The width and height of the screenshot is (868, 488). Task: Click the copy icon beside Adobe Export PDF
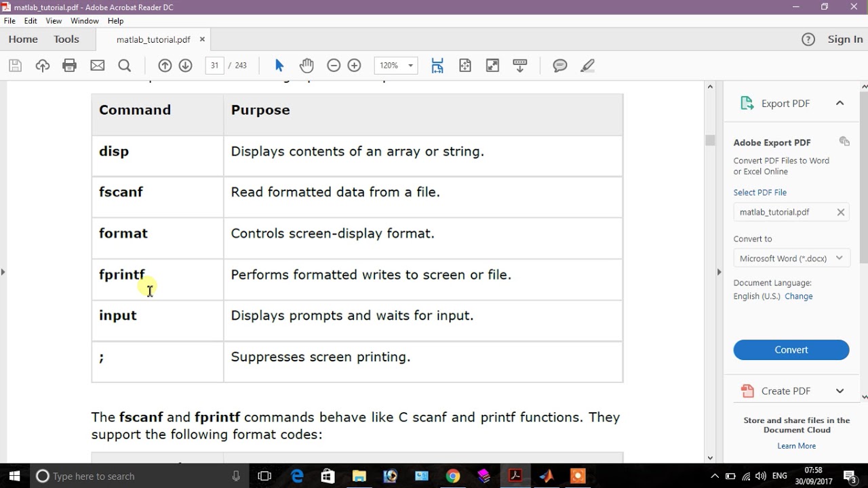[844, 142]
